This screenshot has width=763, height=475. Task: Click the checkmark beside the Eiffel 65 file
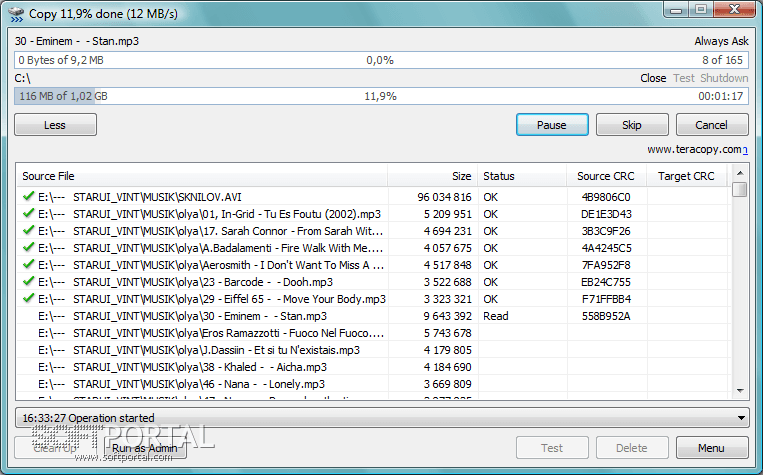(x=29, y=298)
